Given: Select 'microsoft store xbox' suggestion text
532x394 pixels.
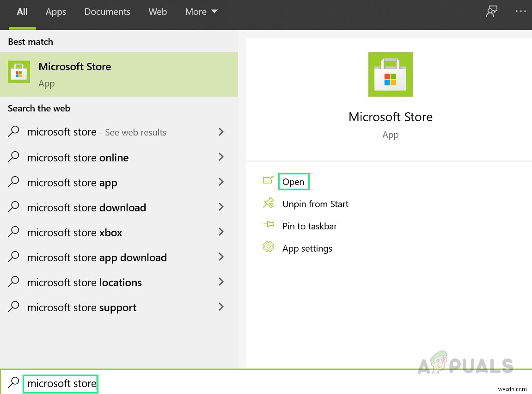Looking at the screenshot, I should click(74, 233).
